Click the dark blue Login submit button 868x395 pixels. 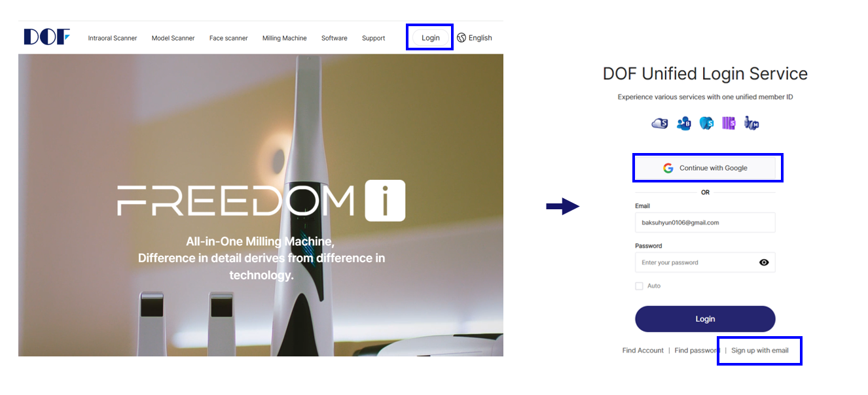point(705,319)
